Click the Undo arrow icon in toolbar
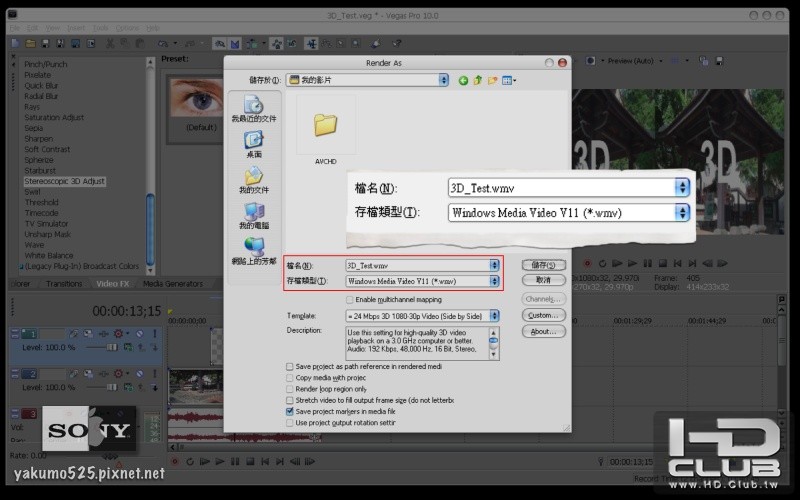 [x=163, y=44]
